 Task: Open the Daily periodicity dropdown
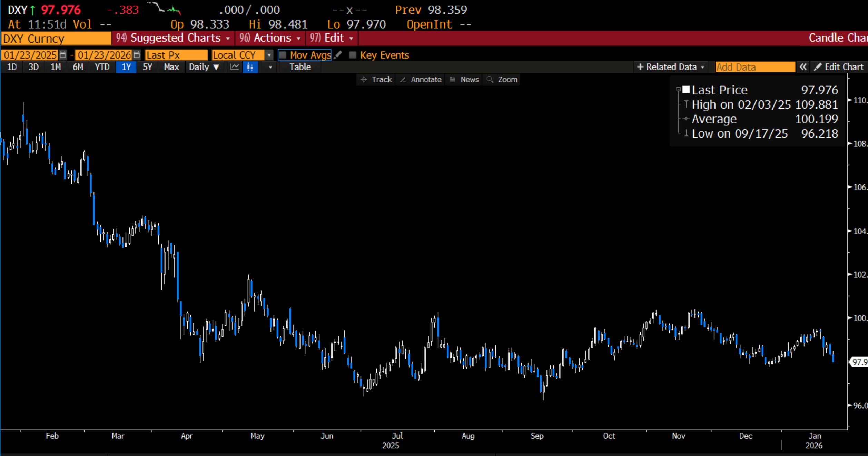pyautogui.click(x=204, y=67)
